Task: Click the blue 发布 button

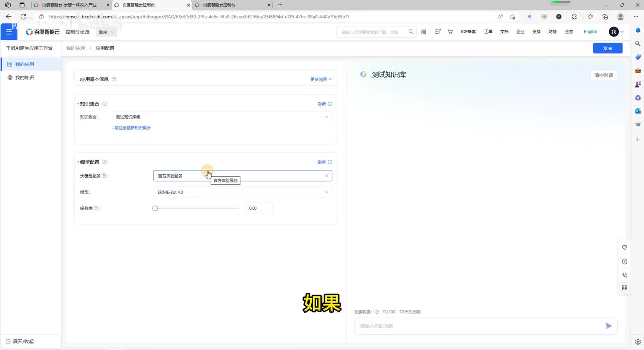Action: (x=607, y=48)
